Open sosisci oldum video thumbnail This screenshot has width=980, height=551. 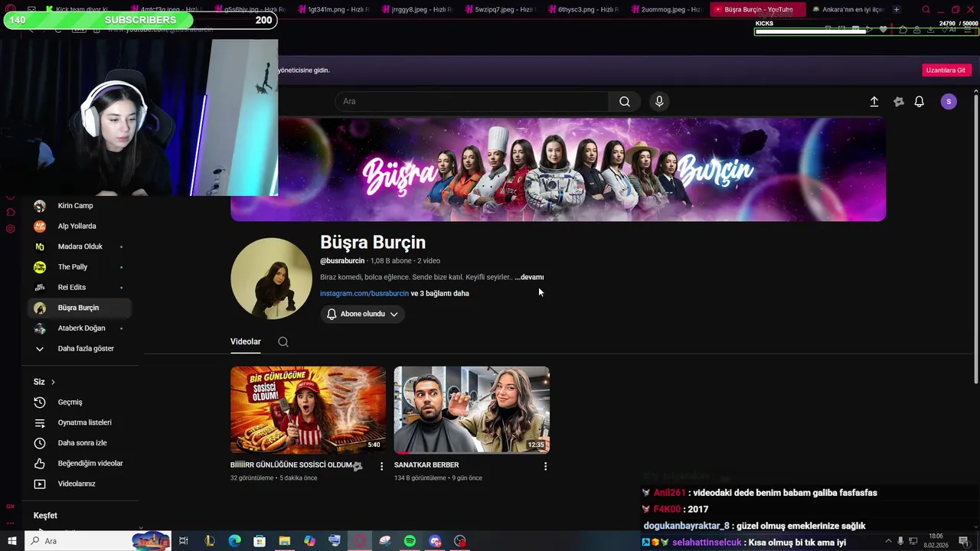(x=309, y=409)
